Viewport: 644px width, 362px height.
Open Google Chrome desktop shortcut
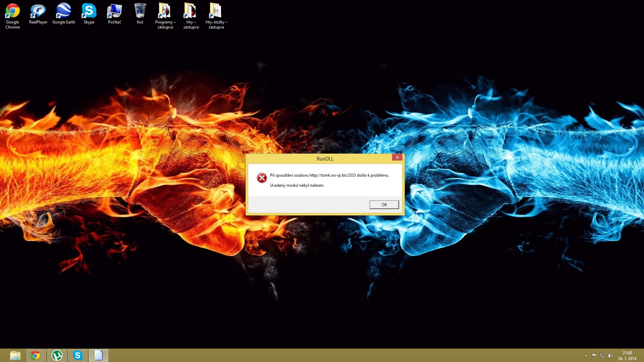click(12, 12)
